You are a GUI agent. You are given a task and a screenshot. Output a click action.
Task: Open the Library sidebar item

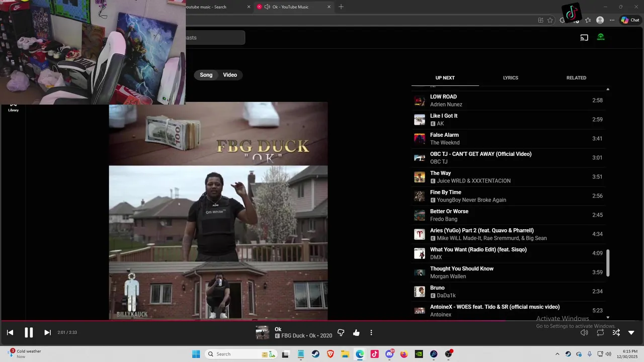point(14,107)
